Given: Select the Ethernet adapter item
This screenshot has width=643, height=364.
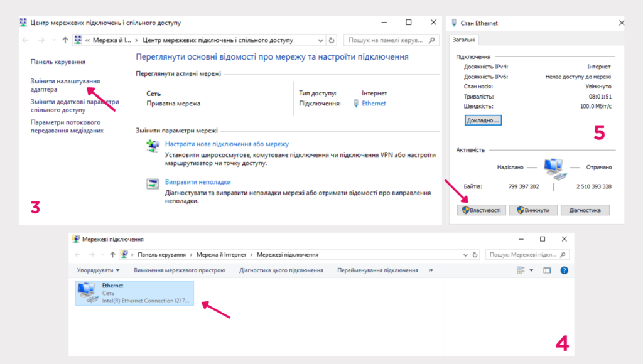Looking at the screenshot, I should coord(134,293).
